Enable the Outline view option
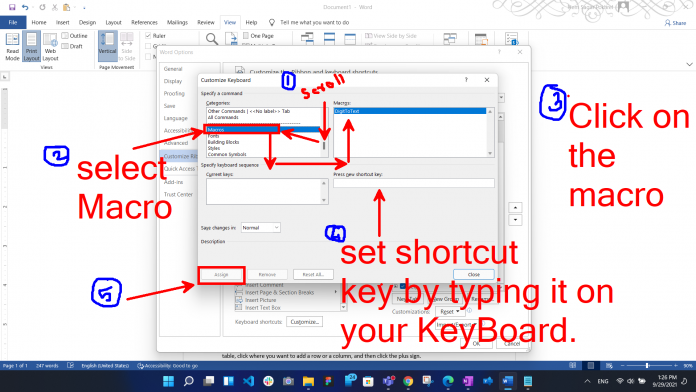 [65, 36]
